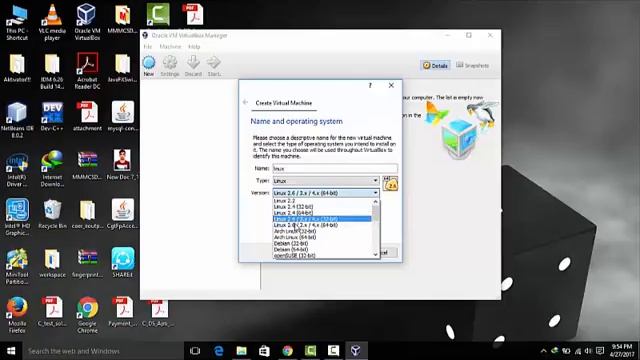Close the Create Virtual Machine dialog
Viewport: 640px width, 360px height.
(x=391, y=85)
